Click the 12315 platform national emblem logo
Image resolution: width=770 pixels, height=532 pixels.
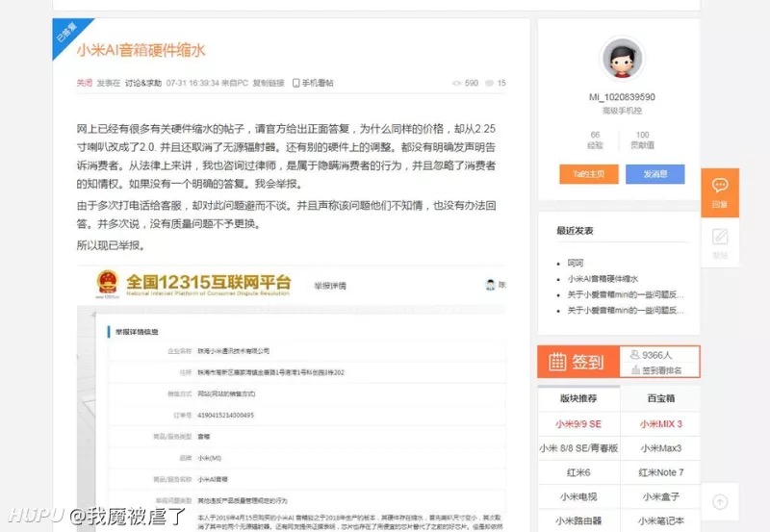108,283
